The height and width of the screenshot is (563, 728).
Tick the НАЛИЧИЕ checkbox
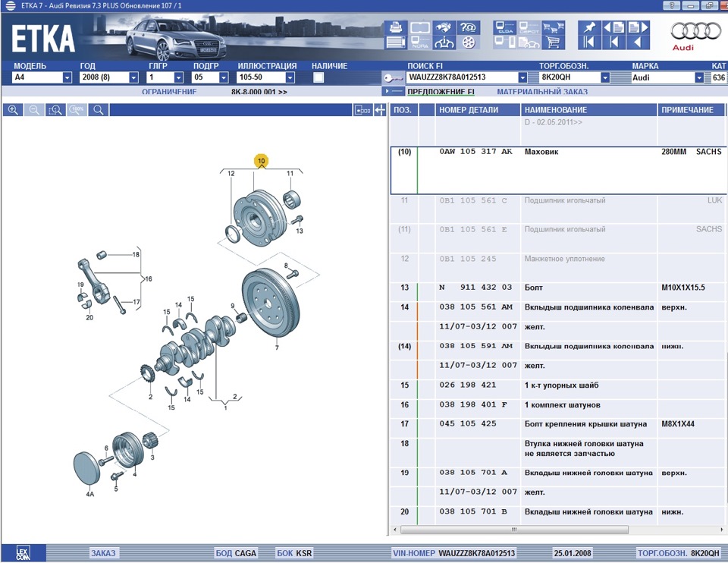click(318, 77)
